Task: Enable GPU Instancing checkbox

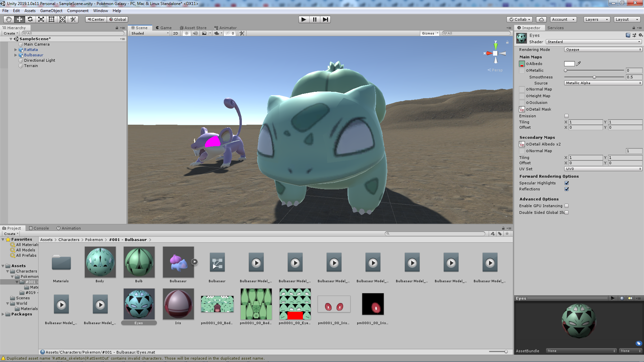Action: click(567, 206)
